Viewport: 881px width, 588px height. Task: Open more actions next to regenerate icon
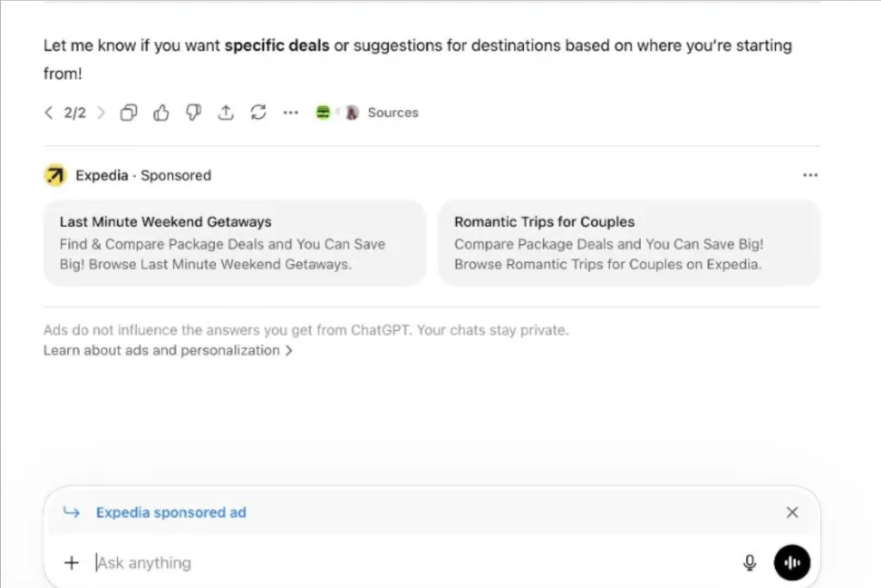291,113
